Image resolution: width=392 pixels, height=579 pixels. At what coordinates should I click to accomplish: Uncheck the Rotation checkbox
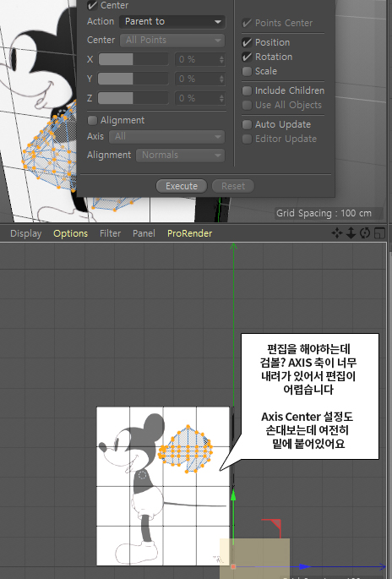[x=247, y=57]
